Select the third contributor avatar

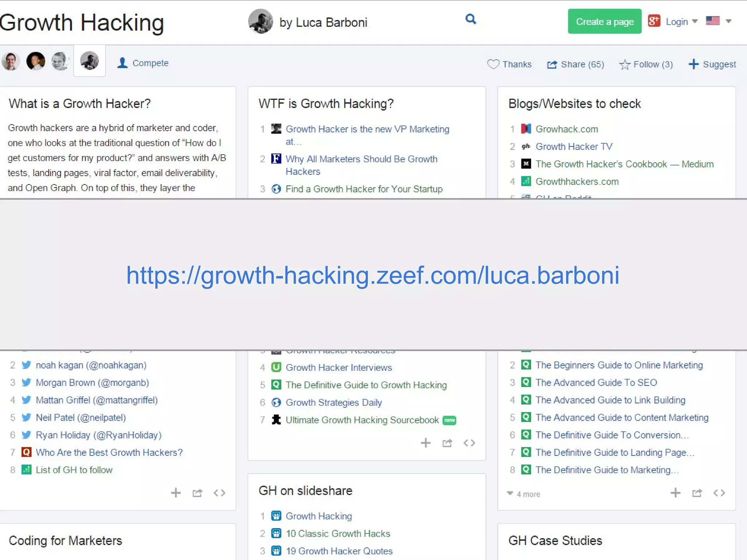point(60,61)
